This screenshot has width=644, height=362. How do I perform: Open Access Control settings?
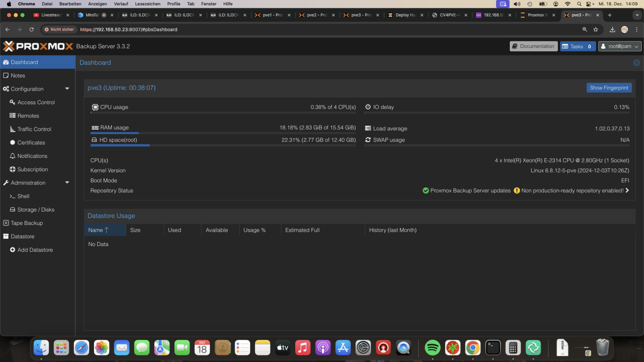pyautogui.click(x=38, y=102)
